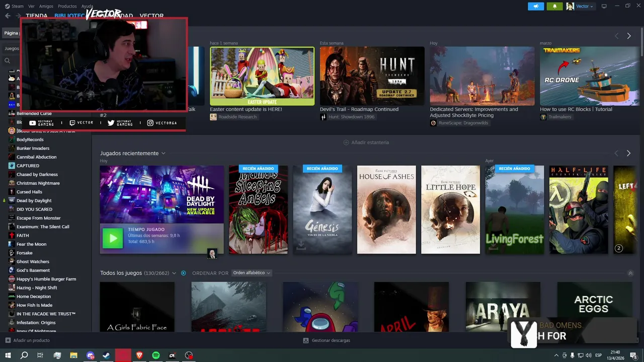Open the House of Ashes cover
This screenshot has height=362, width=644.
pos(386,210)
